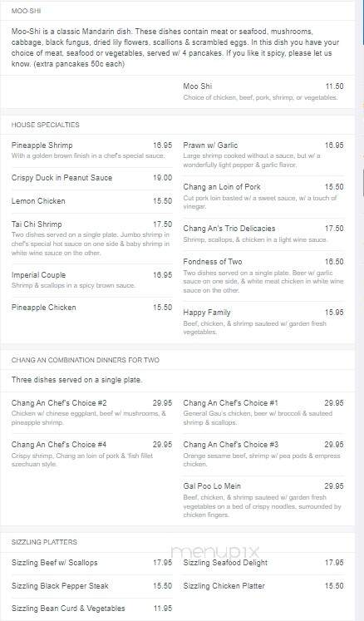Open Chang An Chef's Choice #2
This screenshot has width=364, height=621.
click(x=91, y=412)
